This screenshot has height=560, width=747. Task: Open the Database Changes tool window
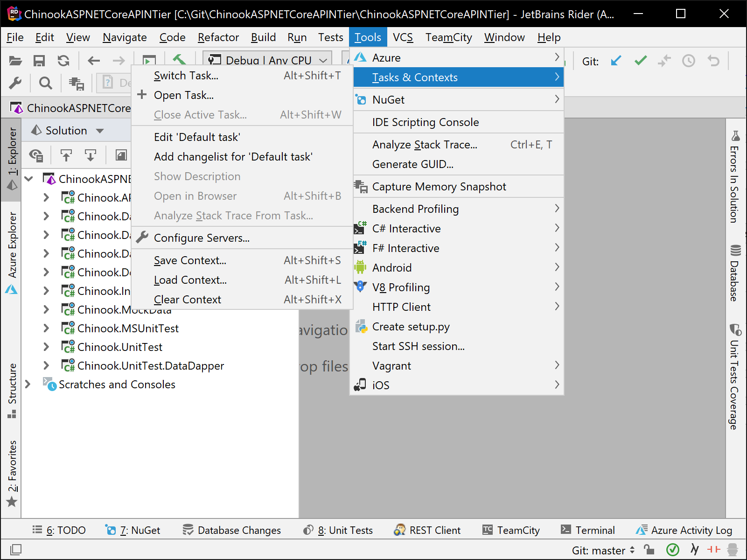(x=232, y=530)
